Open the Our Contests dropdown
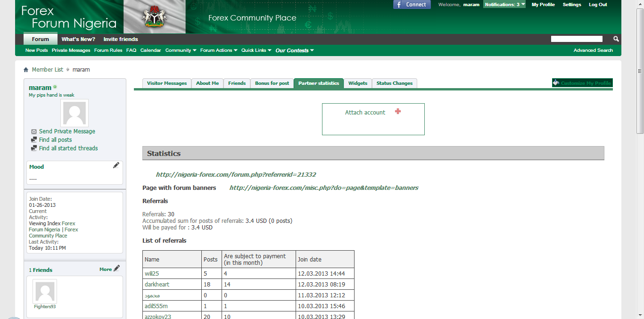The height and width of the screenshot is (319, 644). point(294,50)
